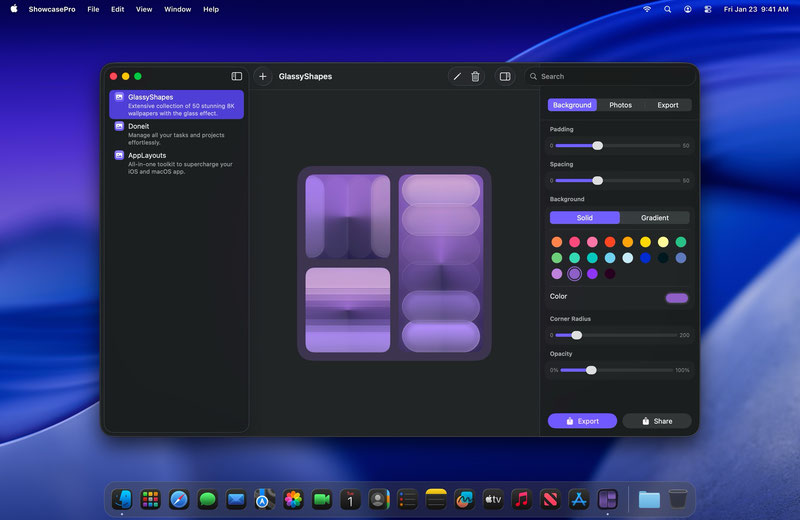
Task: Pick the yellow color swatch
Action: pos(645,242)
